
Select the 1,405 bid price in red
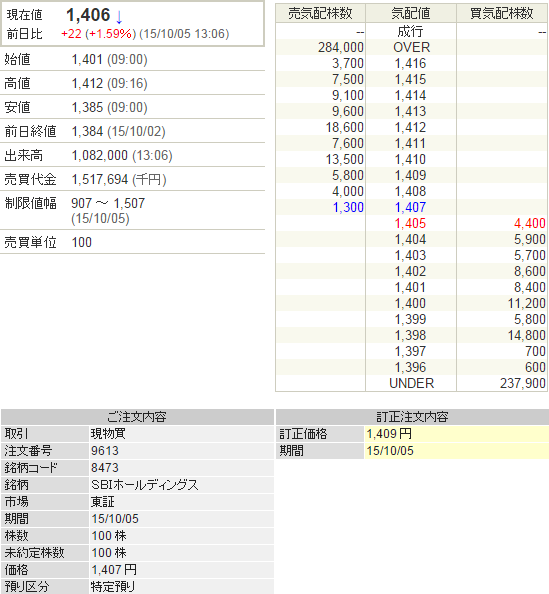pyautogui.click(x=410, y=223)
